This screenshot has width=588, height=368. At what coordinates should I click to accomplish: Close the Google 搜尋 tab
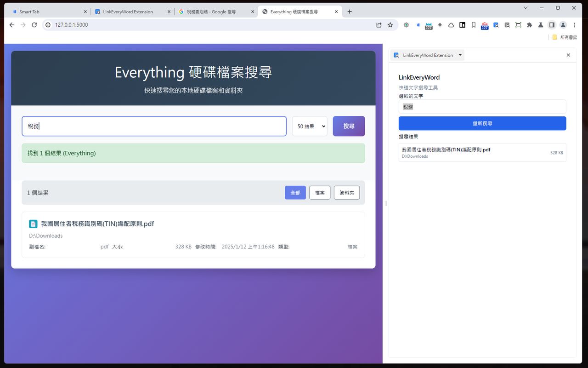[x=252, y=11]
